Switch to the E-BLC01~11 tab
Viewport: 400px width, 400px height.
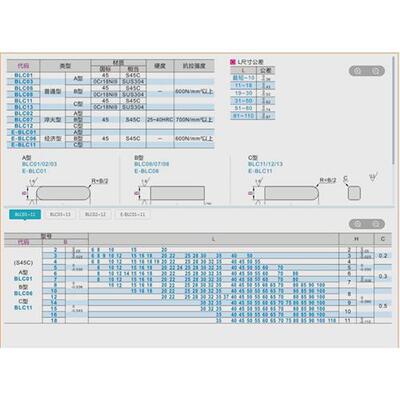click(x=132, y=214)
